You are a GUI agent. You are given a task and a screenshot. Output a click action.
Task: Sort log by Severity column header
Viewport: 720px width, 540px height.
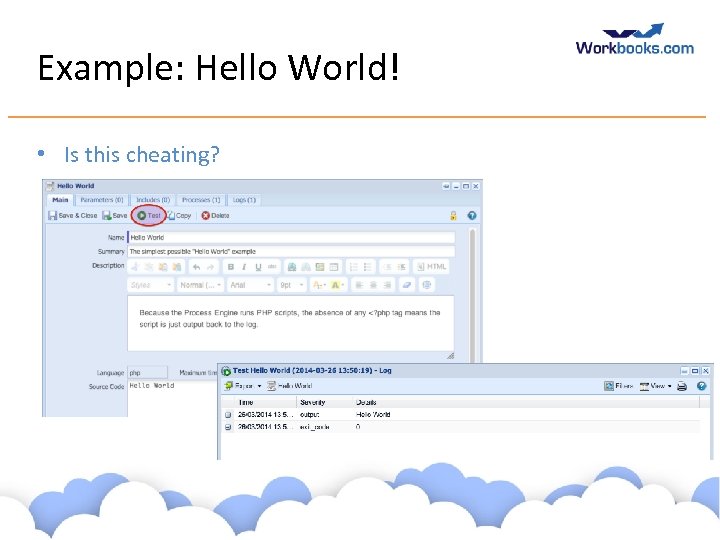point(324,402)
